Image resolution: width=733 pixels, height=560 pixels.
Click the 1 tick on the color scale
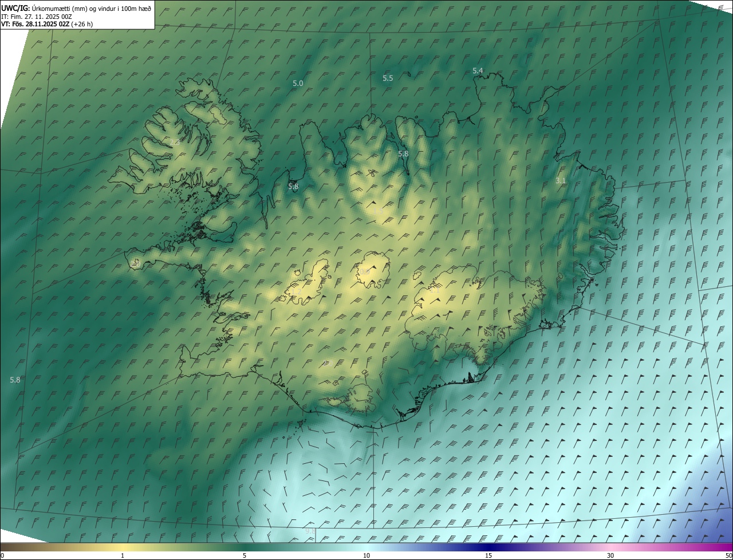point(123,556)
